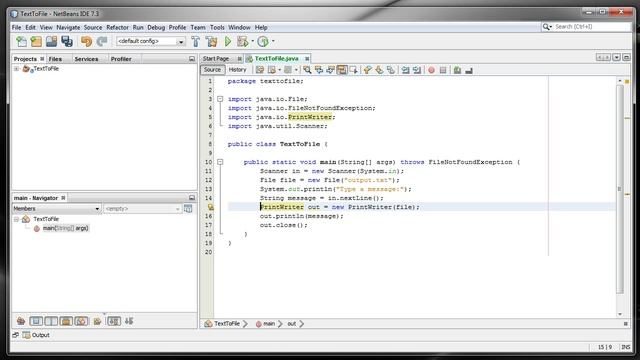The height and width of the screenshot is (360, 640).
Task: Toggle Show Fields filter in Navigator
Action: [x=36, y=321]
